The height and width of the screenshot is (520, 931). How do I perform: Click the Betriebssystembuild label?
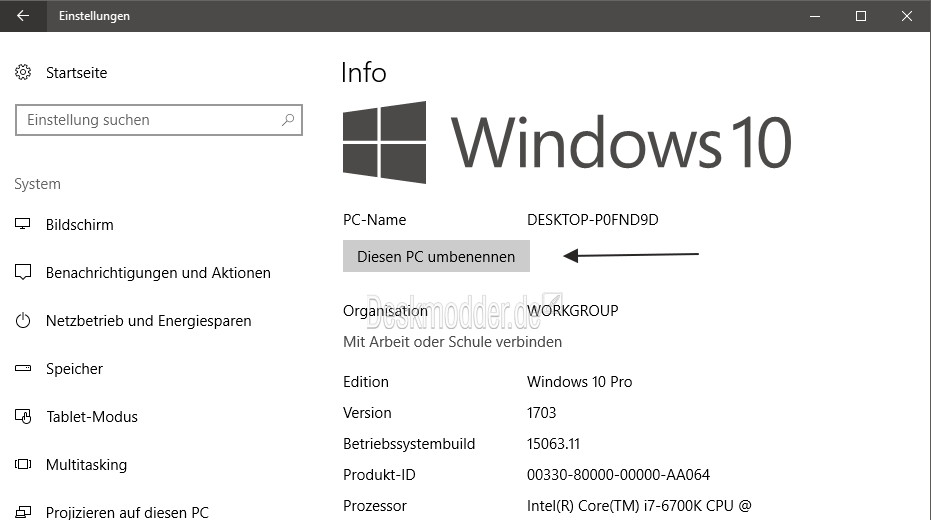pos(409,444)
